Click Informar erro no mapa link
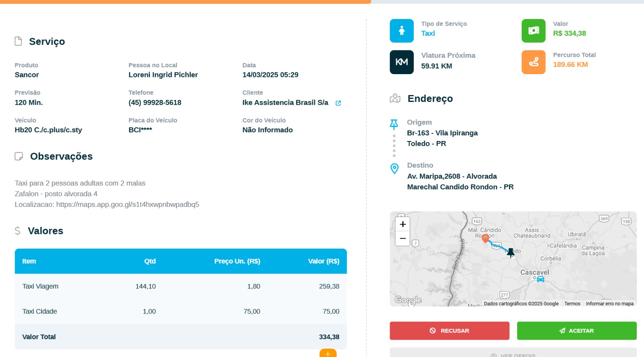Image resolution: width=644 pixels, height=357 pixels. pyautogui.click(x=609, y=304)
